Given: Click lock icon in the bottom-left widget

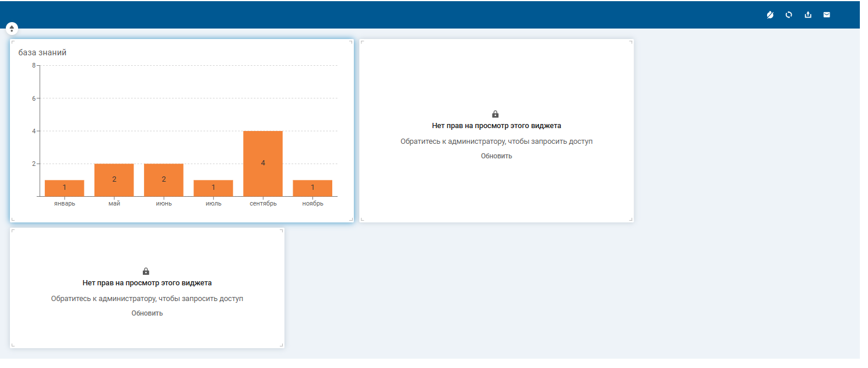Looking at the screenshot, I should point(146,271).
